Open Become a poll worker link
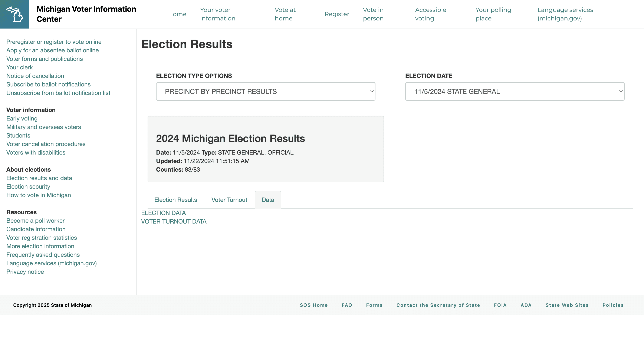The image size is (644, 350). (36, 221)
